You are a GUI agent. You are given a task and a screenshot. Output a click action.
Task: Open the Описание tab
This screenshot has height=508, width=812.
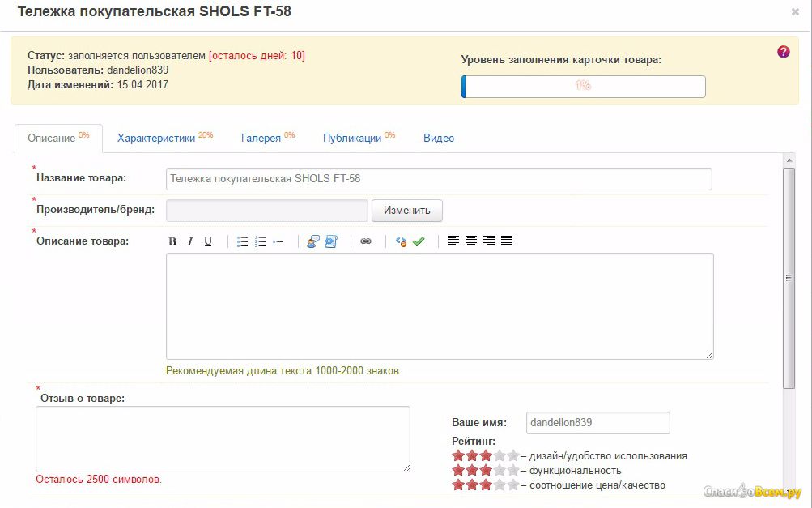(x=58, y=139)
